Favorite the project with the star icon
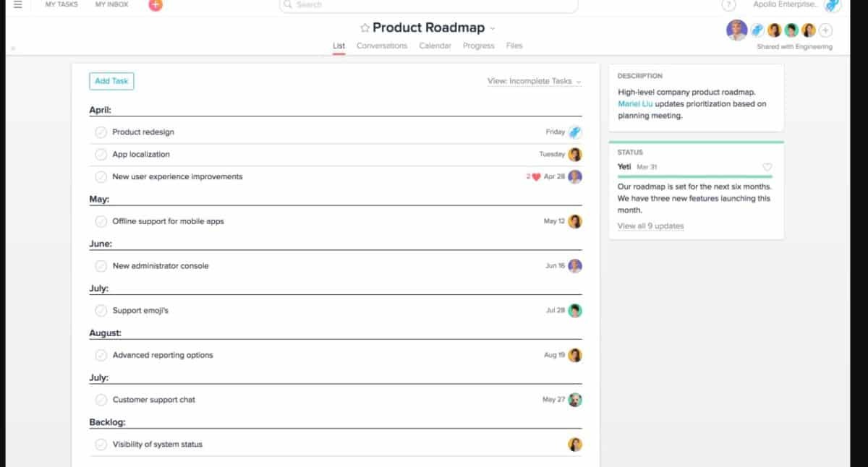Screen dimensions: 868x467 coord(365,28)
